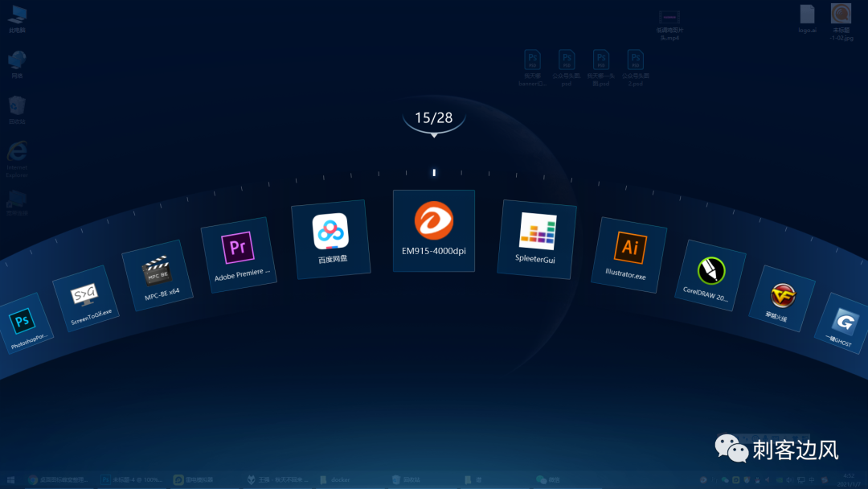Screen dimensions: 868x489
Task: Open the 百度网盘 launcher tile
Action: tap(331, 239)
